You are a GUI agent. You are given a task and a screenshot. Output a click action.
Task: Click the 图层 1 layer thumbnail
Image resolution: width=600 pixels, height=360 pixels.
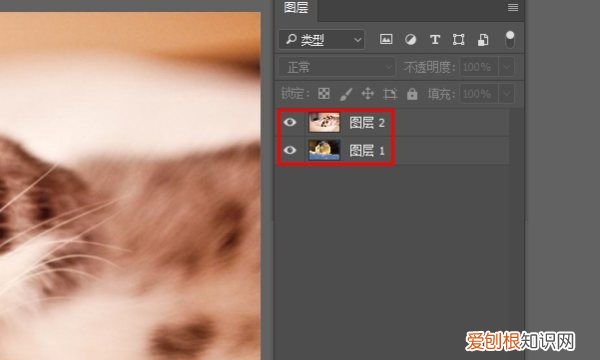324,150
